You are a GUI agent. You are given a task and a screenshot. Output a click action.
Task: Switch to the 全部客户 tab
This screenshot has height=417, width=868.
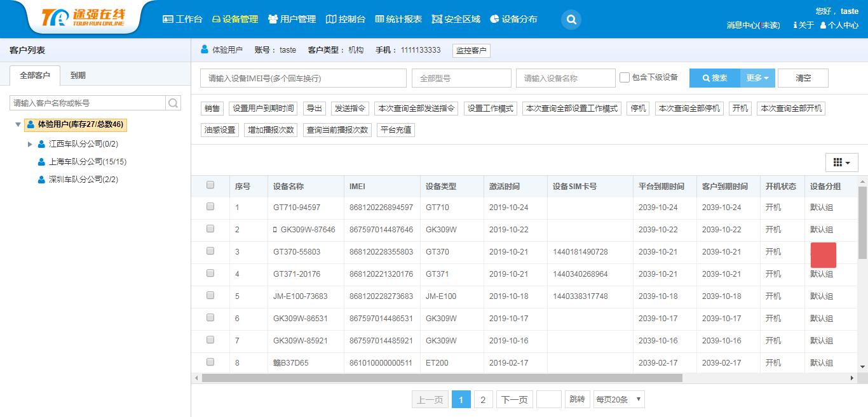[35, 75]
